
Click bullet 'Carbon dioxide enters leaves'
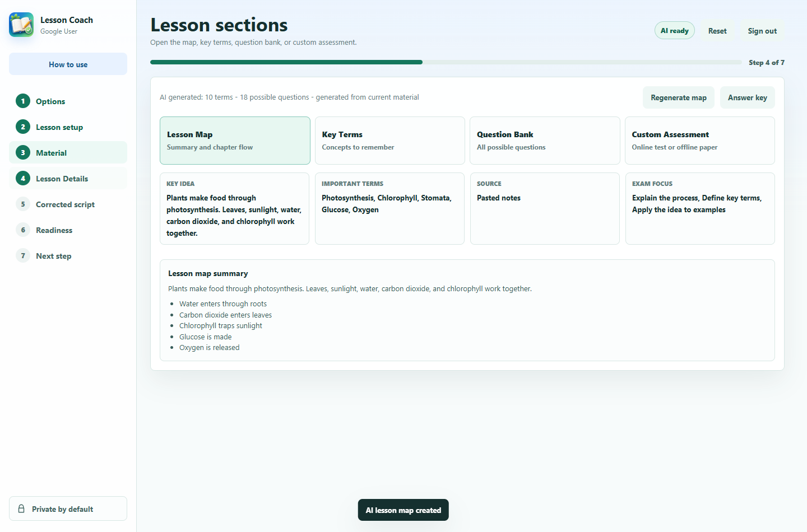(225, 315)
